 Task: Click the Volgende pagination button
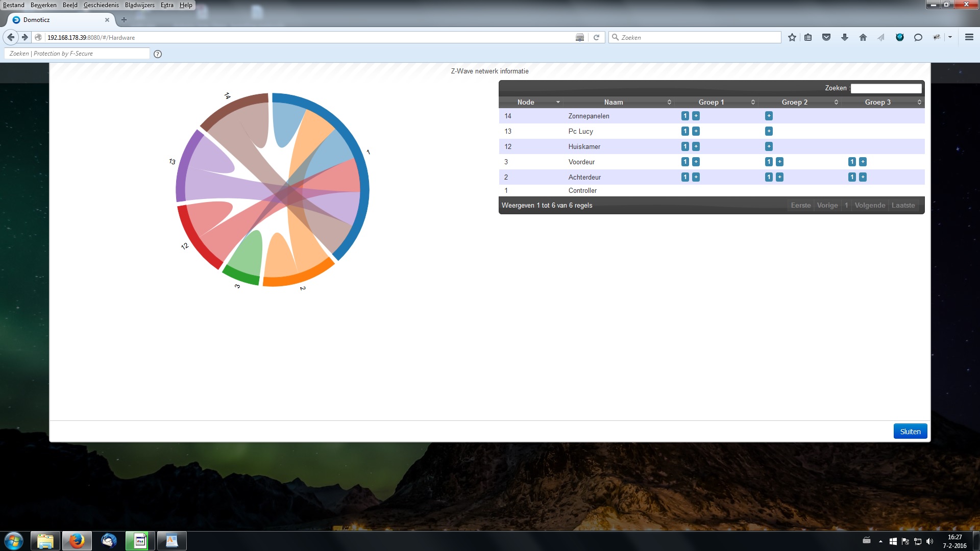[x=870, y=205]
